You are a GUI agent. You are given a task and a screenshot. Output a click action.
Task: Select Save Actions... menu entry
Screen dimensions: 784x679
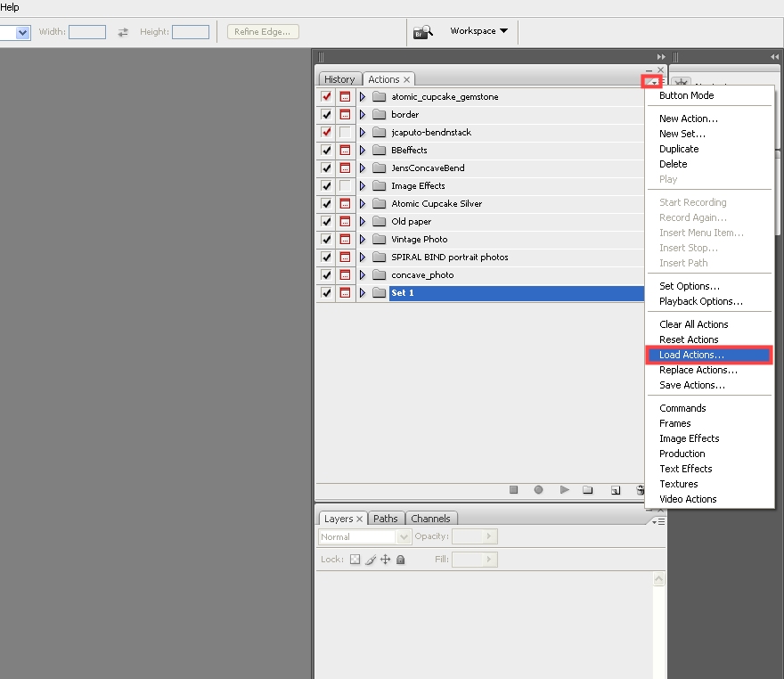point(692,385)
